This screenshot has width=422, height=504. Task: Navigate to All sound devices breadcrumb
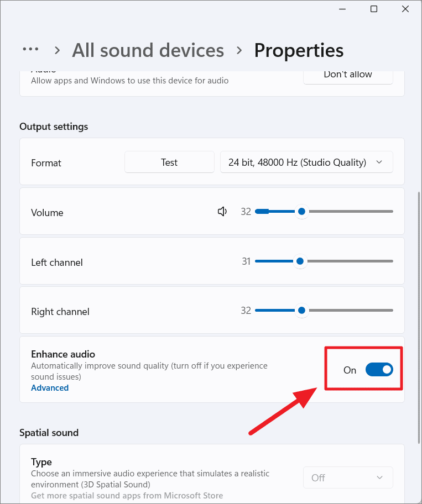[x=148, y=50]
